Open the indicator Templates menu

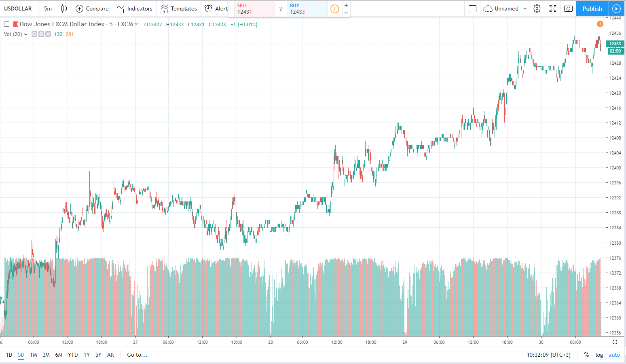pyautogui.click(x=179, y=8)
